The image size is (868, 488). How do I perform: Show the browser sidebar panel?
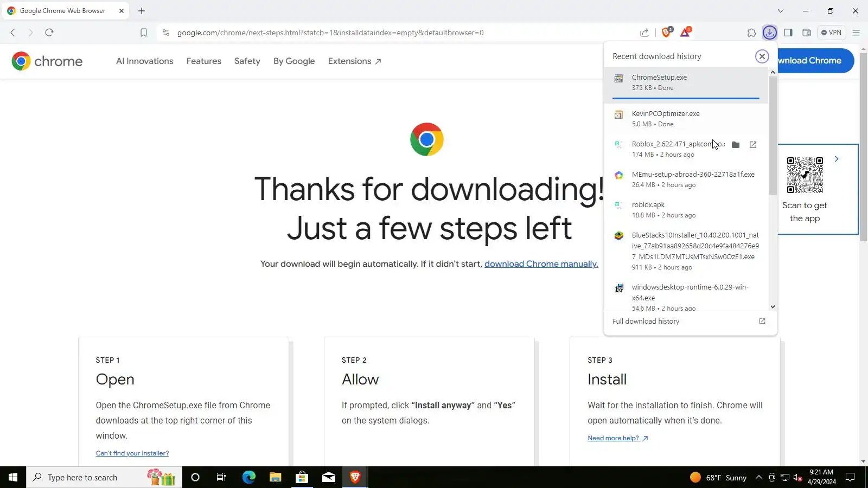[788, 33]
